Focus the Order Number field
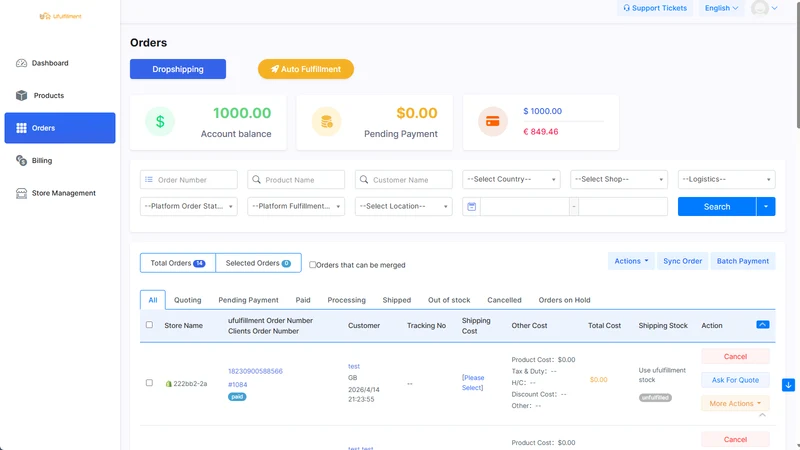Screen dimensions: 800x450 tap(189, 180)
